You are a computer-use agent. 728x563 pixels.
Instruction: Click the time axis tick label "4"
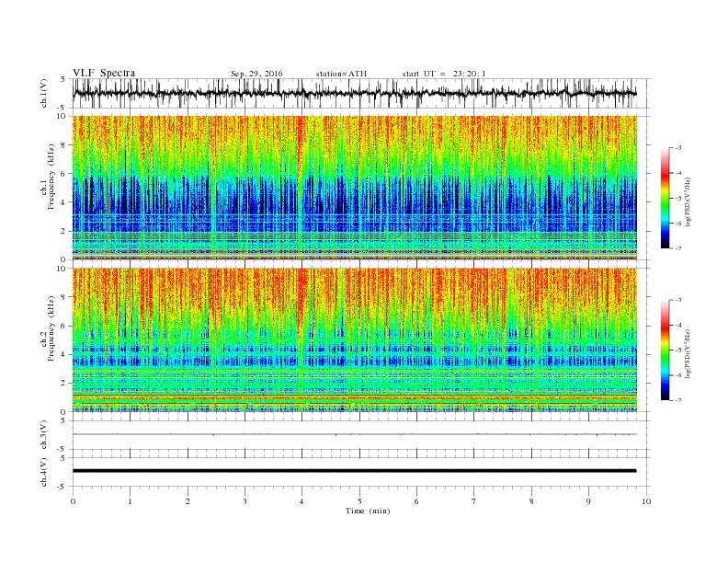click(x=302, y=501)
